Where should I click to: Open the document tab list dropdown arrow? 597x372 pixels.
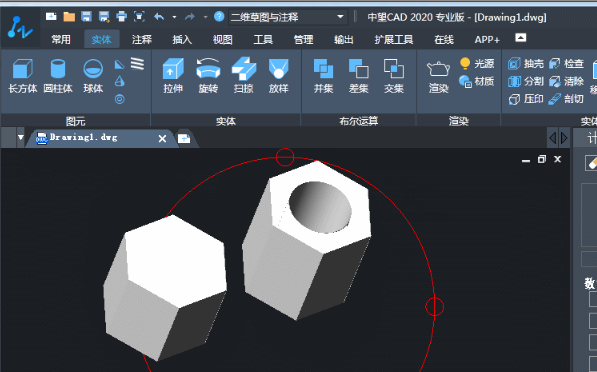tap(21, 137)
